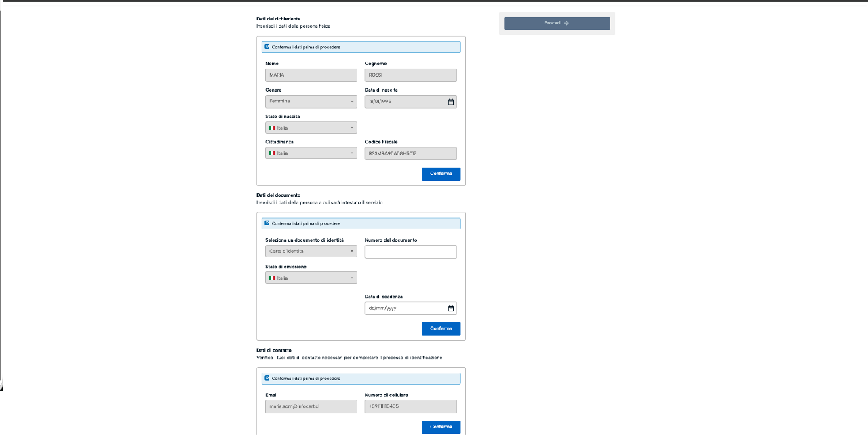Viewport: 868px width, 435px height.
Task: Open the Stato di emissione dropdown
Action: click(311, 278)
